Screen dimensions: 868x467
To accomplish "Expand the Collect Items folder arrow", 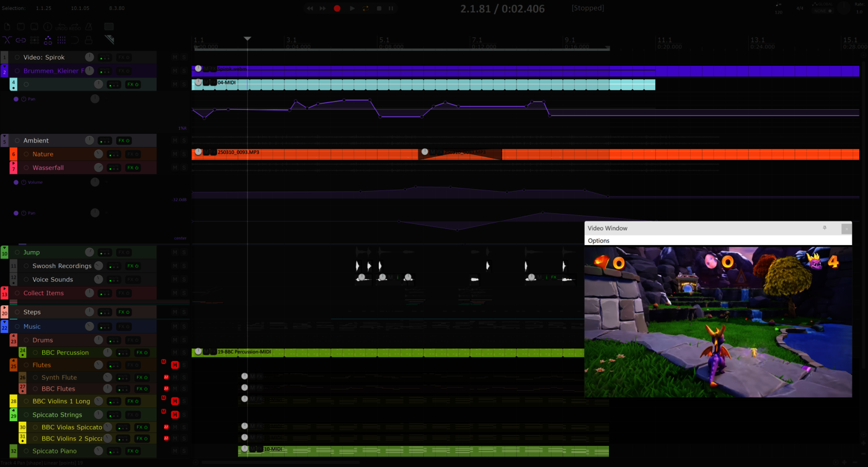I will click(4, 288).
